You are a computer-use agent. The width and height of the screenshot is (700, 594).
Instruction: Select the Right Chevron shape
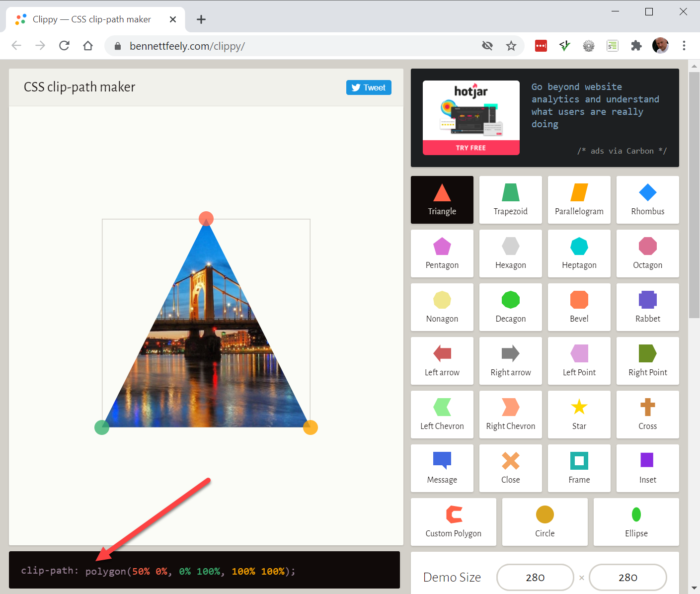click(x=510, y=415)
